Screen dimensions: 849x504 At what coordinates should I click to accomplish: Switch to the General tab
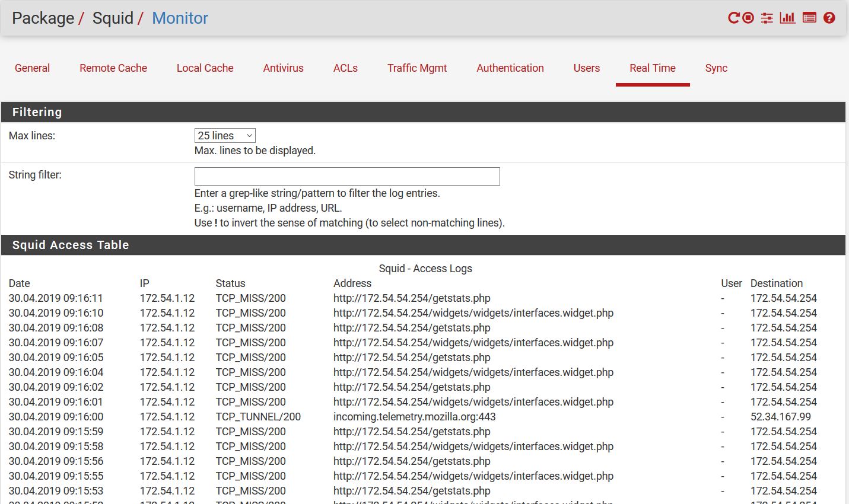click(x=32, y=68)
